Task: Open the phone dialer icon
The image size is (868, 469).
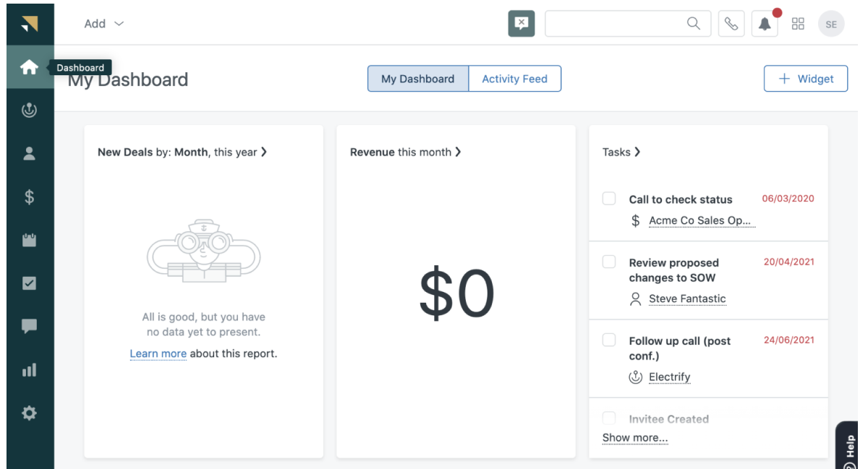Action: click(x=731, y=23)
